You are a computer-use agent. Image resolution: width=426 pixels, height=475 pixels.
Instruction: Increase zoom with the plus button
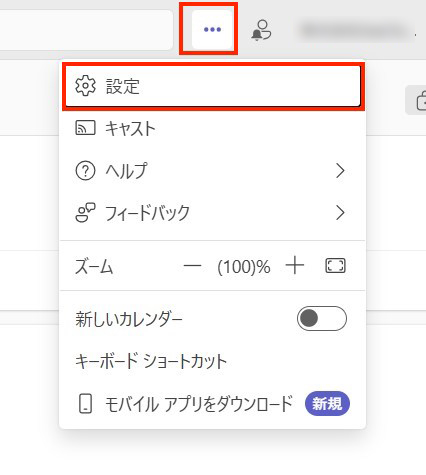pos(295,266)
